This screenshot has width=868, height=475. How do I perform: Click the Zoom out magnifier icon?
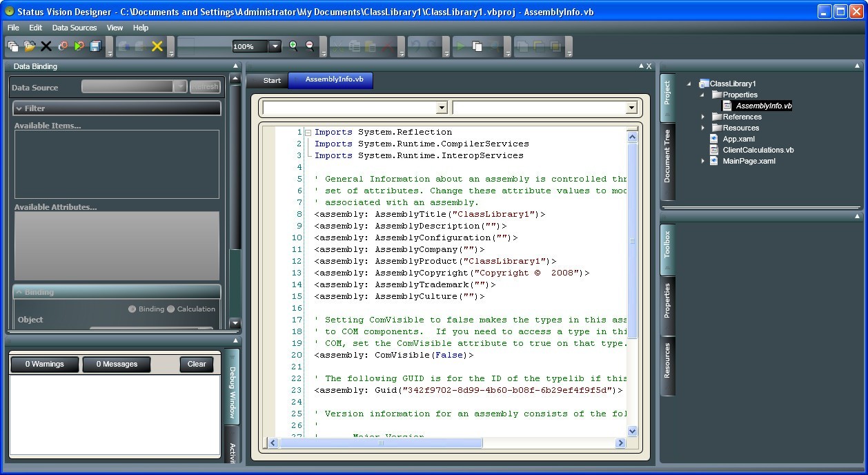pyautogui.click(x=310, y=46)
